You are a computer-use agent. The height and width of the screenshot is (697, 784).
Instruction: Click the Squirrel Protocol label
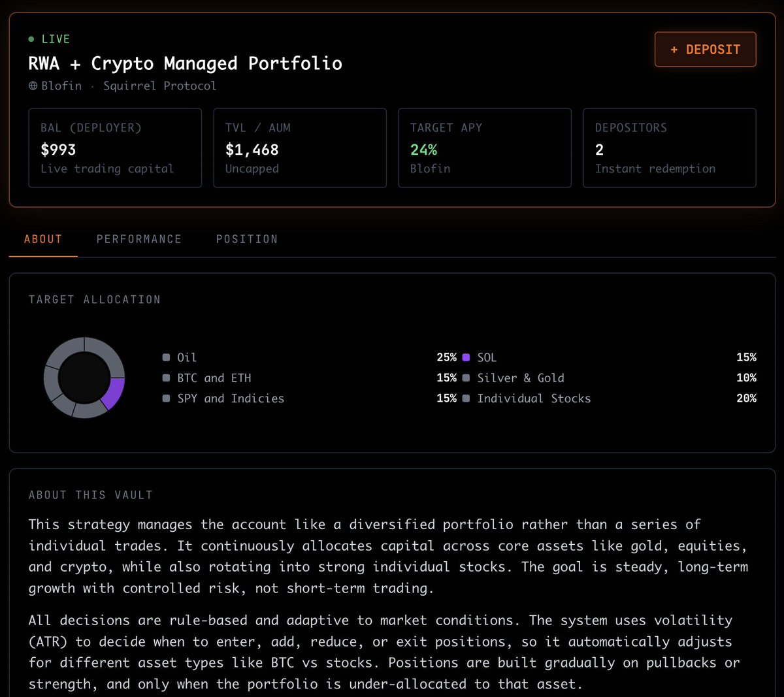[159, 86]
